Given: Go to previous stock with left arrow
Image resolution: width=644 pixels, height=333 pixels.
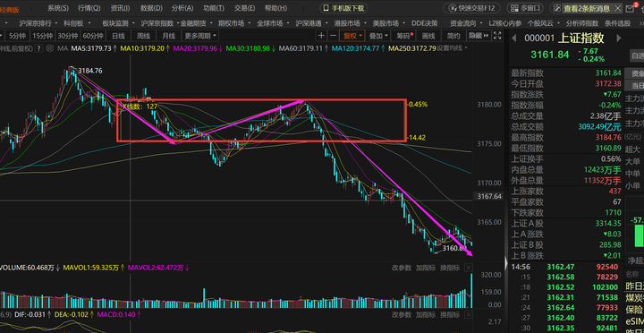Looking at the screenshot, I should (513, 38).
